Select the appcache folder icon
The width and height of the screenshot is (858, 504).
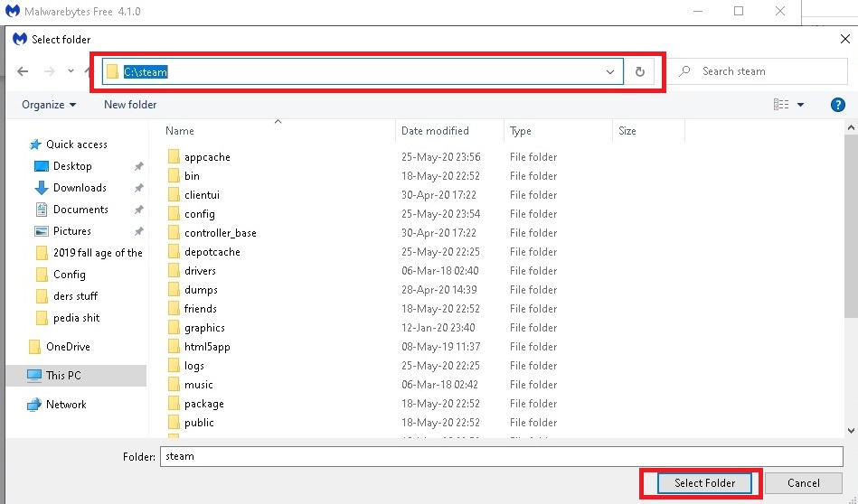[x=174, y=157]
